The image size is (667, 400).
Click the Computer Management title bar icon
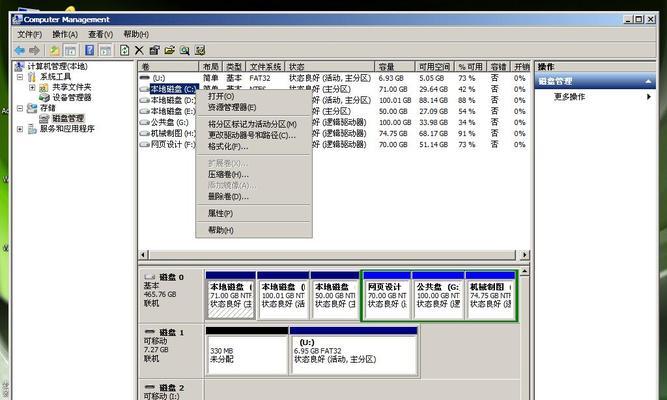[x=17, y=19]
